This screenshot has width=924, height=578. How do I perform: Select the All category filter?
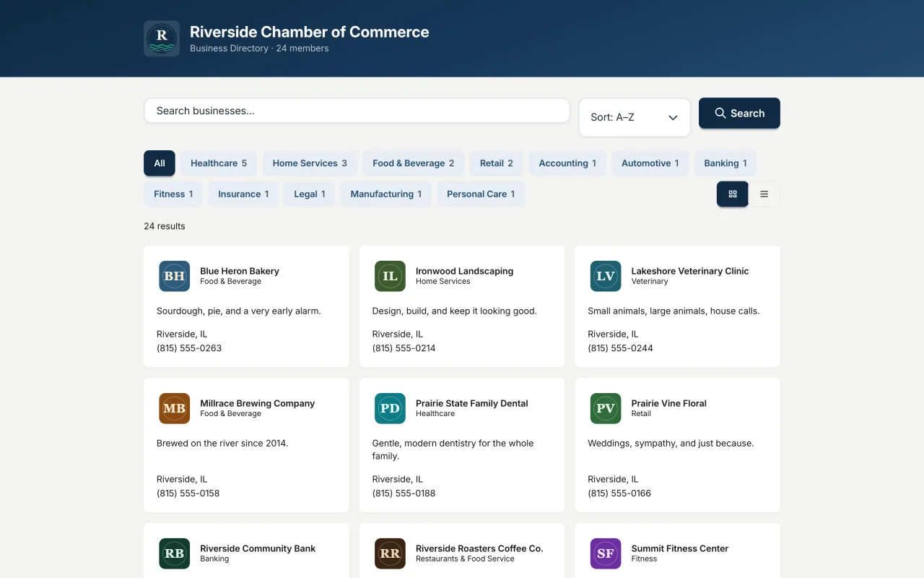(x=160, y=163)
